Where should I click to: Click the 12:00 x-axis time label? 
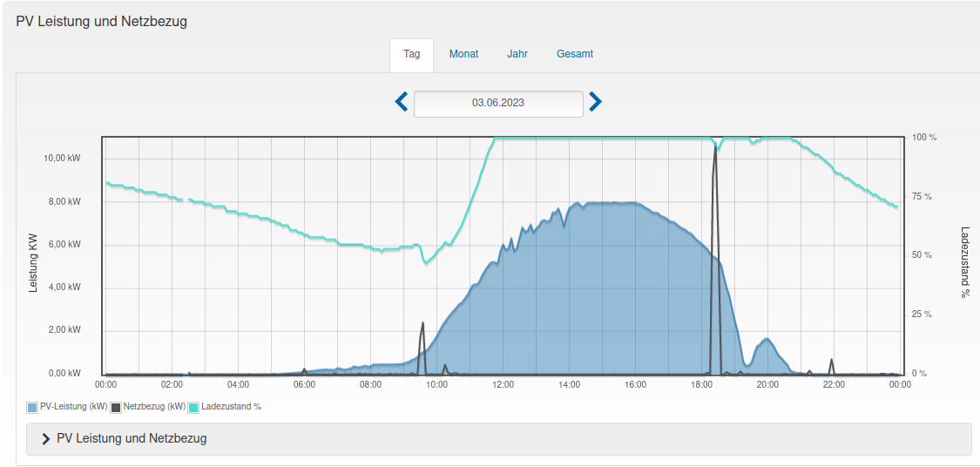(504, 385)
